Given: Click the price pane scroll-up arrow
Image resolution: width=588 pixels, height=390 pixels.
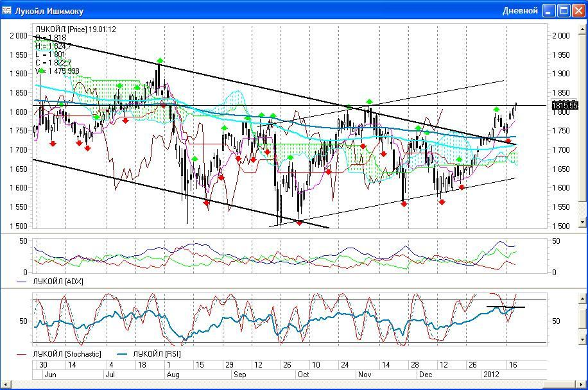Looking at the screenshot, I should [x=583, y=29].
